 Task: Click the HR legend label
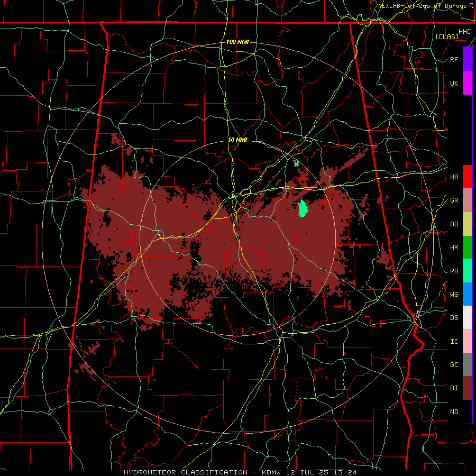coord(454,248)
